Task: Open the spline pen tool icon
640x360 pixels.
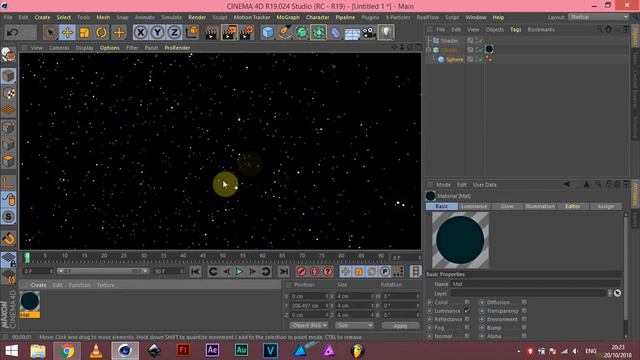Action: tap(284, 32)
